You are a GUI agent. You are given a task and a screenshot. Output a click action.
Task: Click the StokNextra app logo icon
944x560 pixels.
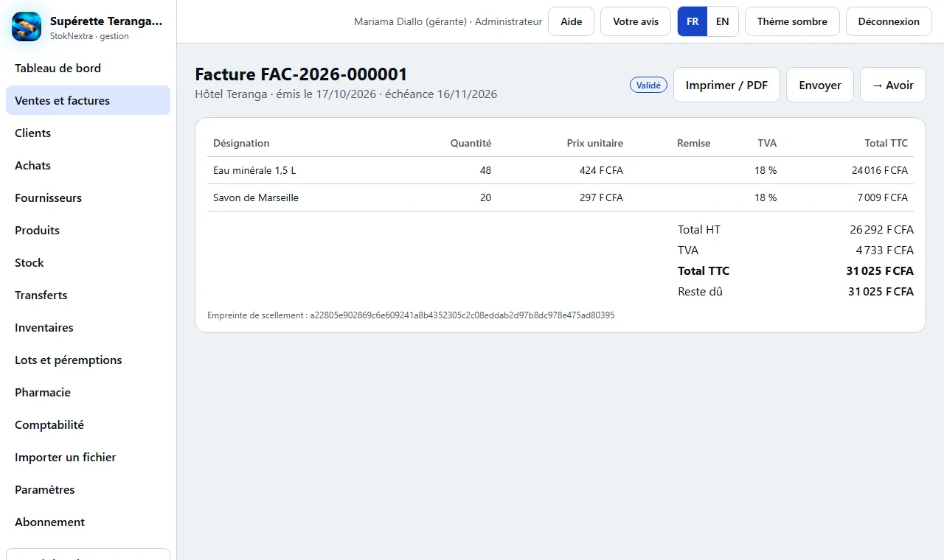27,27
